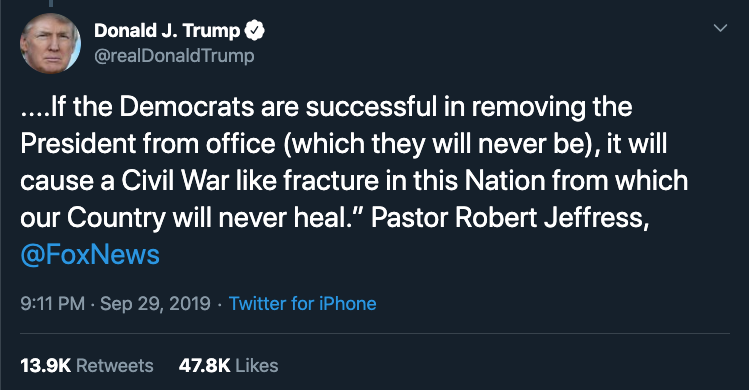
Task: Open the Retweets label list
Action: 115,366
